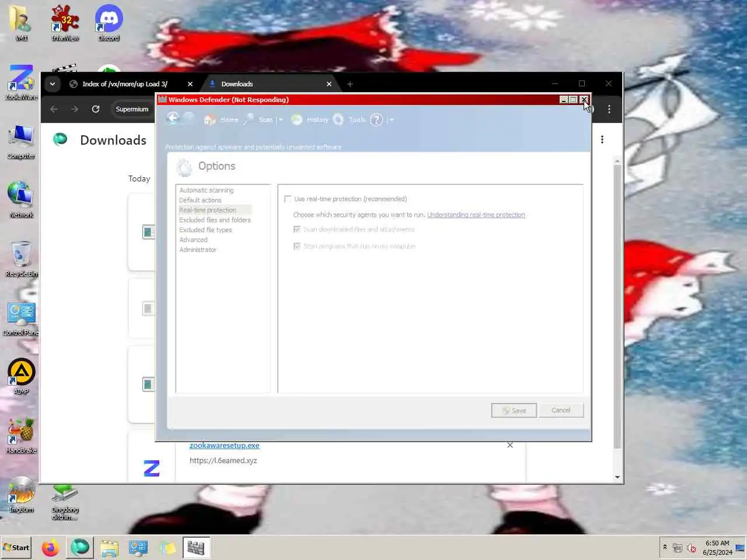
Task: Open the zookawaresetup.exe download link
Action: (x=224, y=445)
